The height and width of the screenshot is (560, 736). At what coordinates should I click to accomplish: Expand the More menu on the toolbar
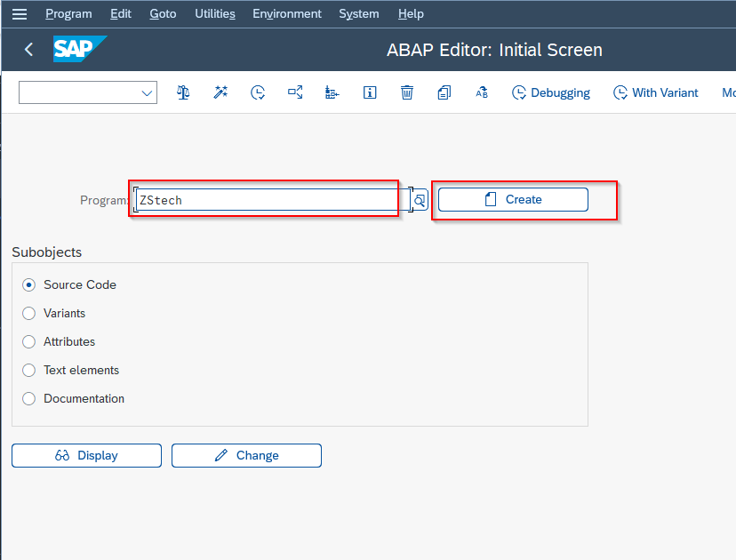(x=727, y=92)
